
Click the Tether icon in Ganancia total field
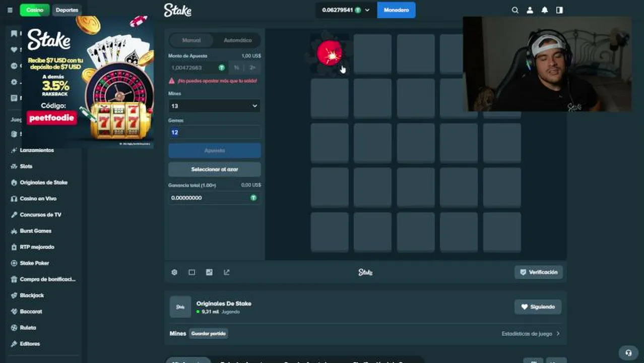253,198
